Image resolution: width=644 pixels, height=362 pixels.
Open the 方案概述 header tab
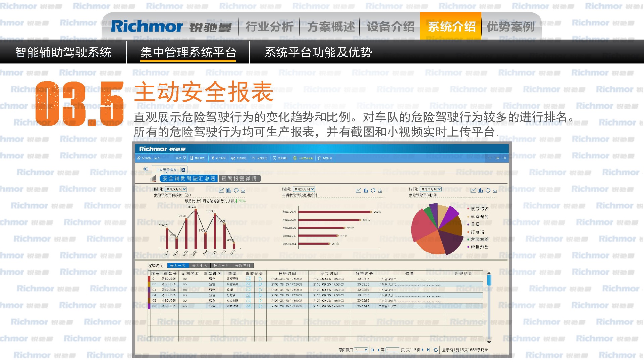pos(331,27)
